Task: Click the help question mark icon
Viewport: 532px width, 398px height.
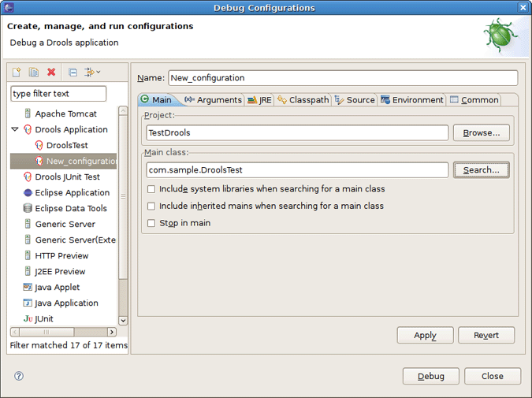Action: tap(19, 376)
